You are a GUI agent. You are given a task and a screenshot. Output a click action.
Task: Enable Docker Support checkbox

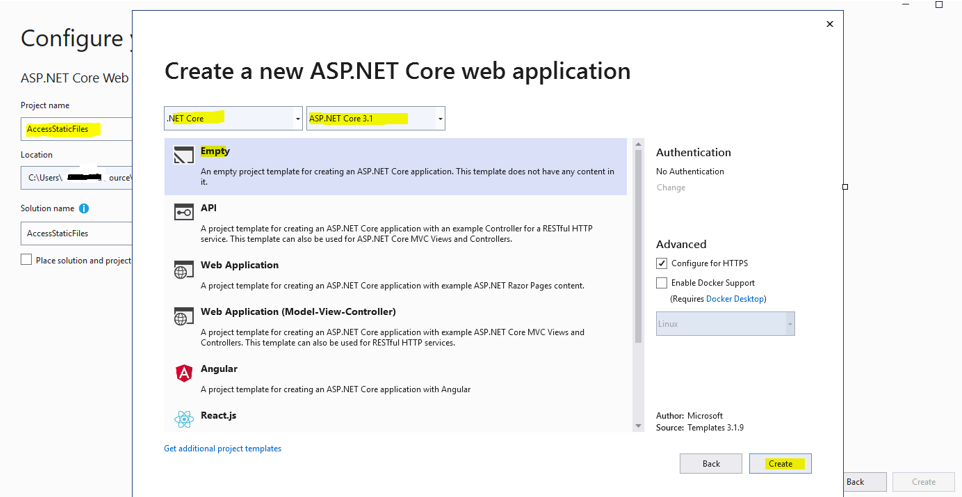click(x=662, y=283)
